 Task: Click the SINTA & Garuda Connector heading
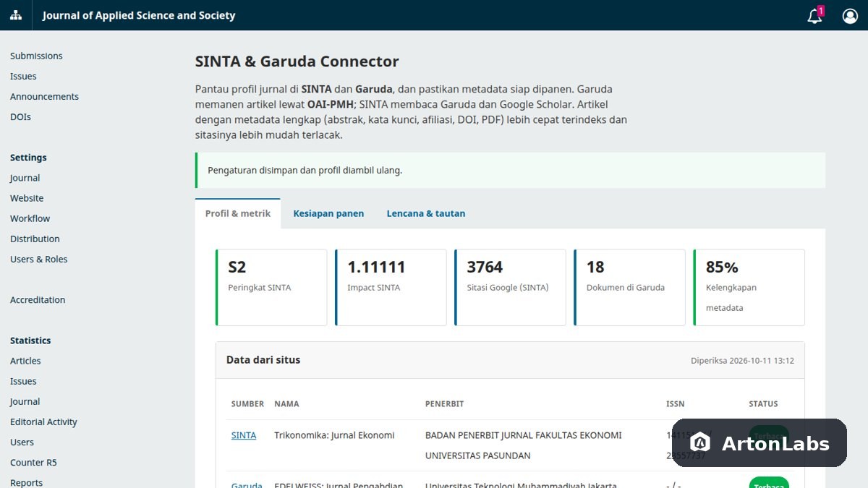pyautogui.click(x=297, y=61)
